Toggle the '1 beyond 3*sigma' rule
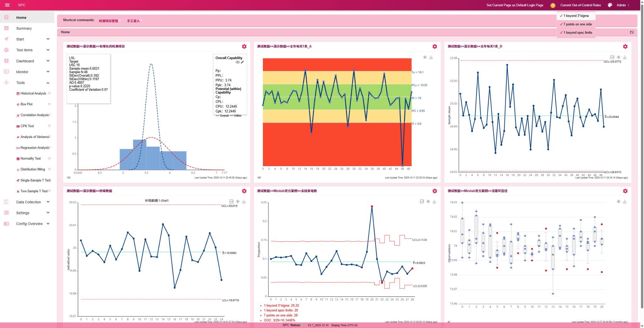Image resolution: width=644 pixels, height=328 pixels. click(576, 16)
